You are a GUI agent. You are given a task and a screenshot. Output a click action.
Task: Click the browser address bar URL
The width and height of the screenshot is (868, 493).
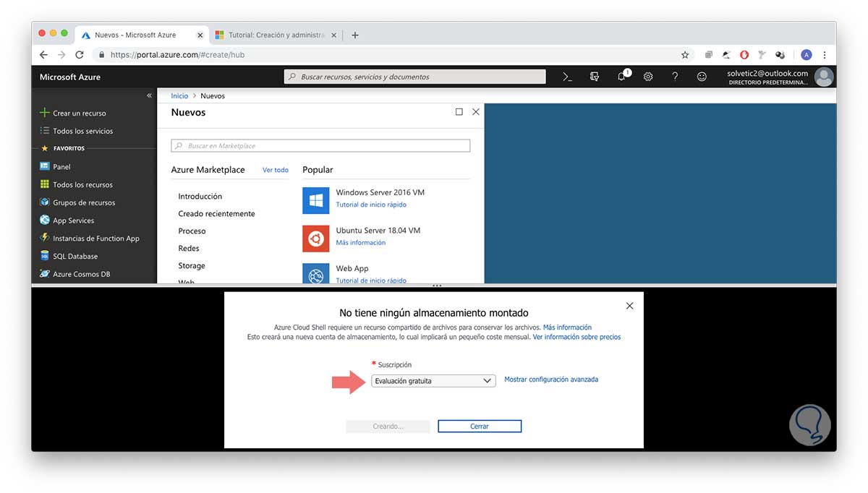[177, 55]
